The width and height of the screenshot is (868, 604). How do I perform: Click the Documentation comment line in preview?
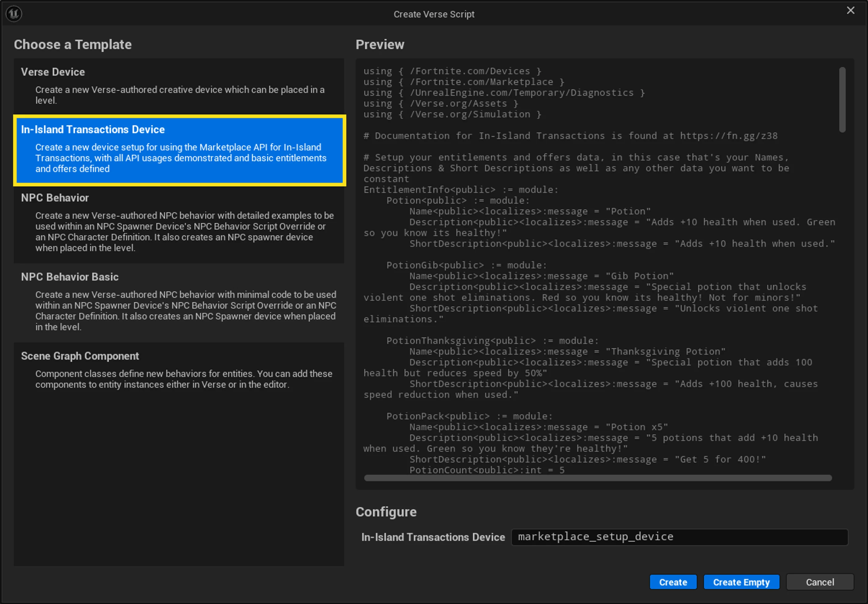[x=570, y=136]
